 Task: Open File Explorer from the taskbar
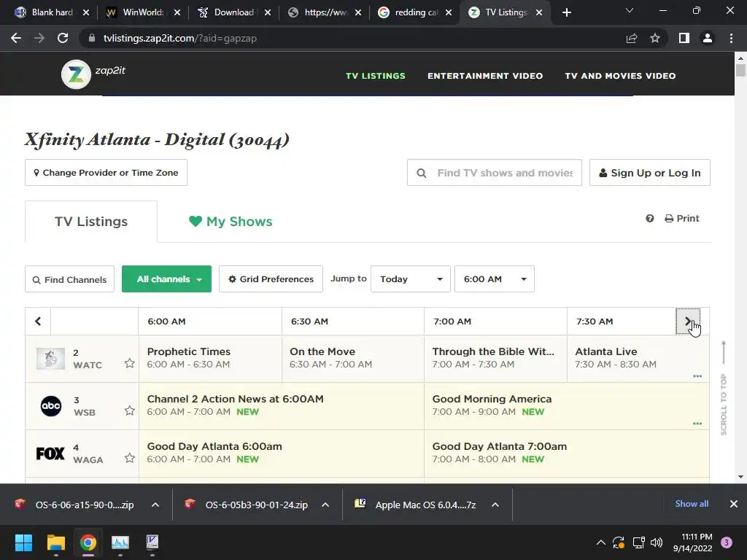click(x=55, y=542)
